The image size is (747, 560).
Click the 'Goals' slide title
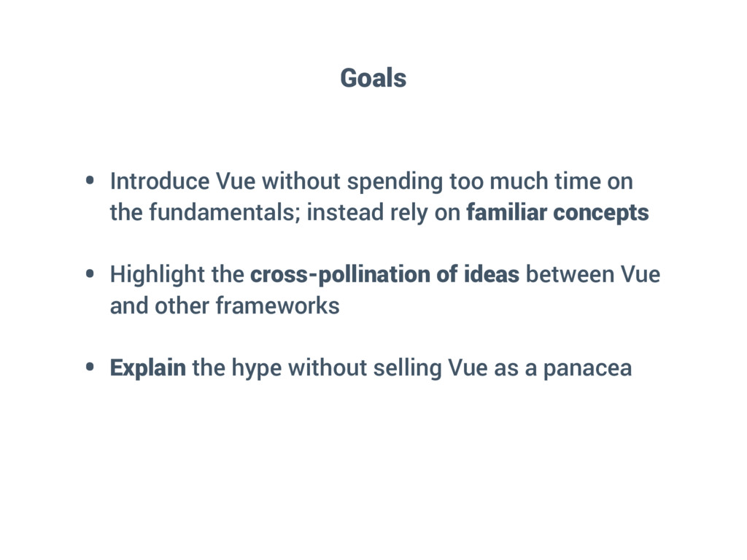tap(373, 77)
